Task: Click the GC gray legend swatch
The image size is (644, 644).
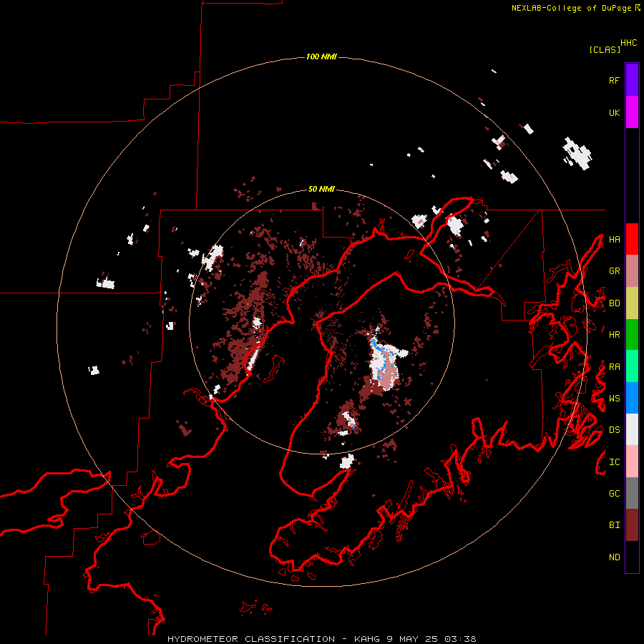Action: coord(632,493)
